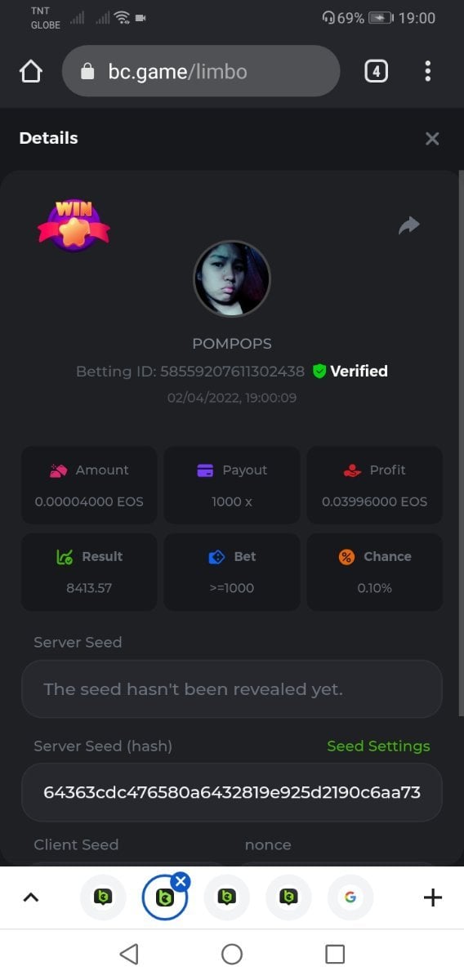The height and width of the screenshot is (980, 464).
Task: Tap the unrevealed Server Seed field
Action: point(232,689)
